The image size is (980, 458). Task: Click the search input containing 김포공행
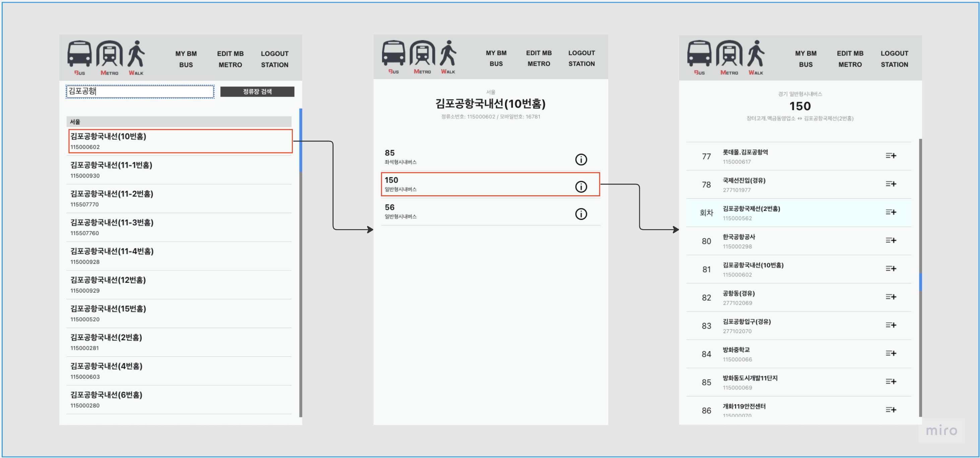point(140,91)
